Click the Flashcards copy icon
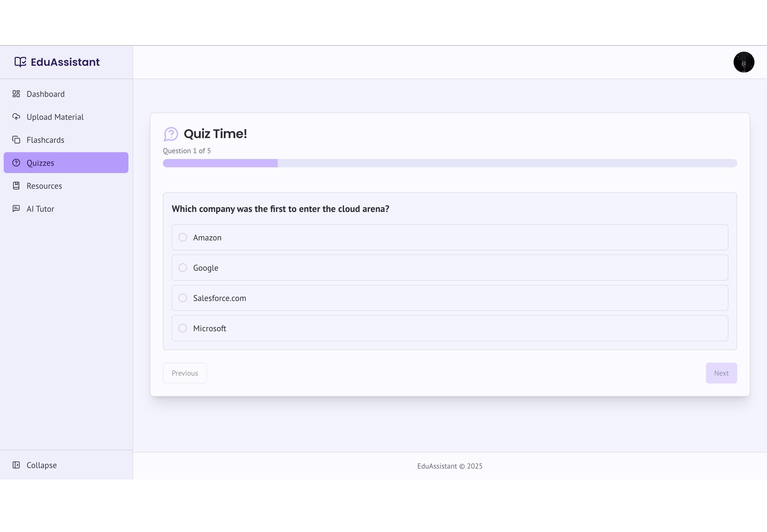 [x=16, y=140]
